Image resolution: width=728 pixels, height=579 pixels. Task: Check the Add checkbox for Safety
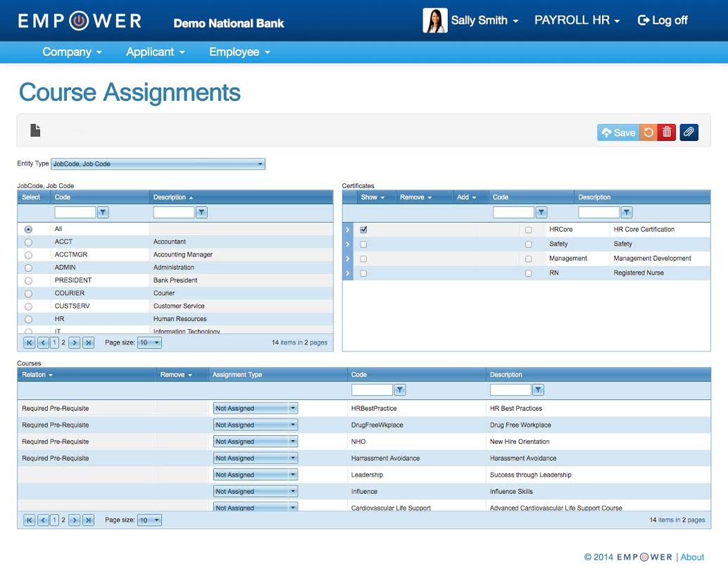point(528,244)
